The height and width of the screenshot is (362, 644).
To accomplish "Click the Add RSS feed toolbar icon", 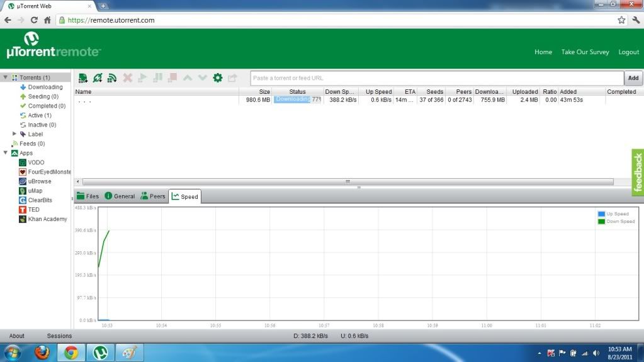I will pos(111,77).
